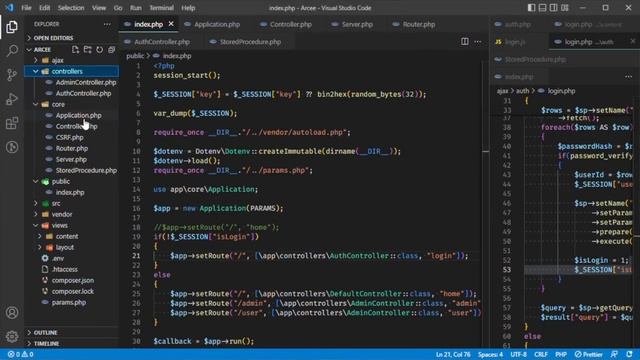
Task: Expand the src folder
Action: pyautogui.click(x=71, y=204)
